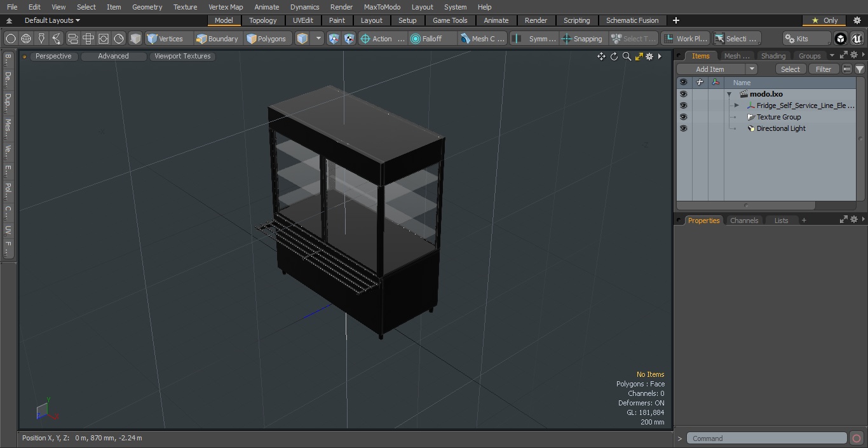This screenshot has height=448, width=868.
Task: Toggle visibility eye for Fridge_Self_Service_Line item
Action: tap(683, 105)
